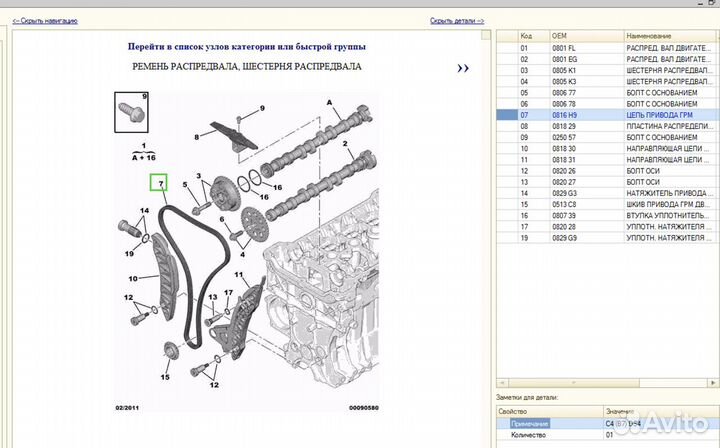Image resolution: width=720 pixels, height=448 pixels.
Task: Hide the details panel via Скрыть детали
Action: (457, 20)
